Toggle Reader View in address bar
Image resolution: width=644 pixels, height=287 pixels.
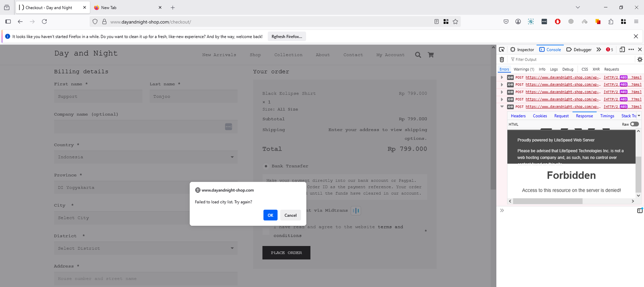click(437, 22)
